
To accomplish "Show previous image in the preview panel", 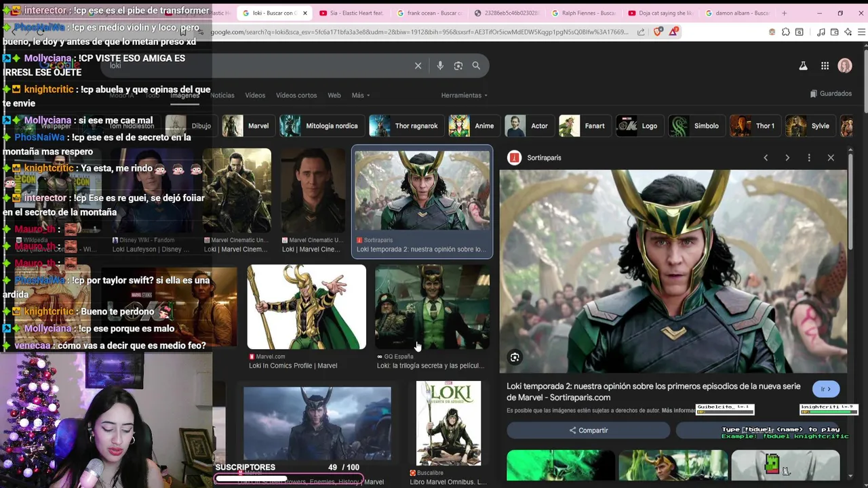I will click(x=766, y=158).
